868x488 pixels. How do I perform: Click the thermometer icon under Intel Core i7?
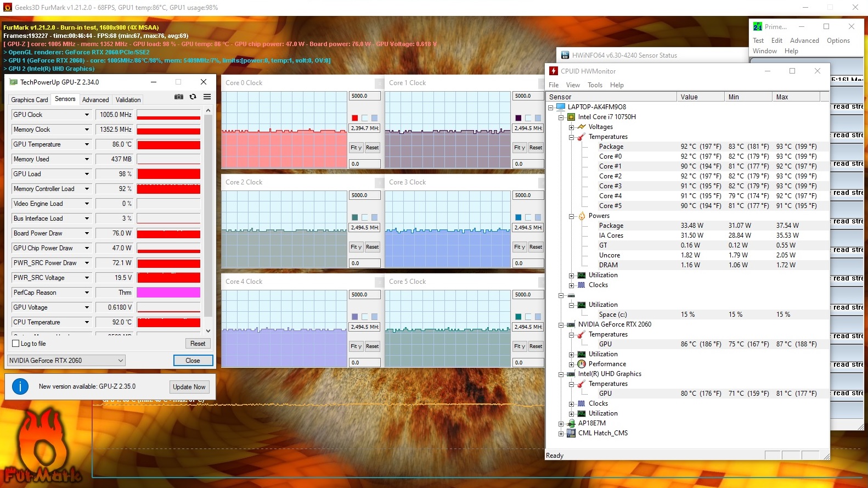tap(582, 137)
